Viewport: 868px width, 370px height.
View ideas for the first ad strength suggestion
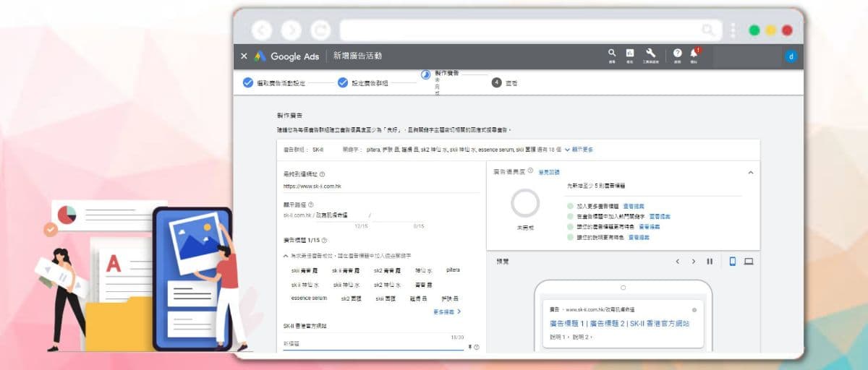click(x=633, y=206)
